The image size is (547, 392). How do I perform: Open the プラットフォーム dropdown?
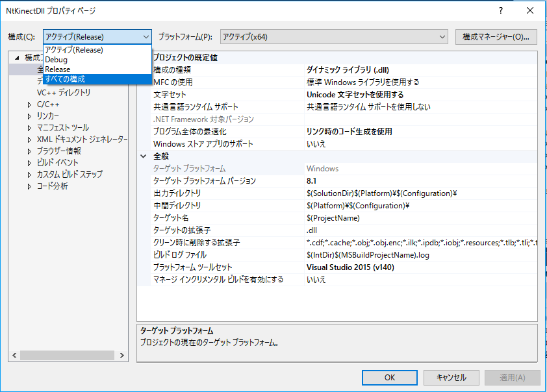pos(334,37)
